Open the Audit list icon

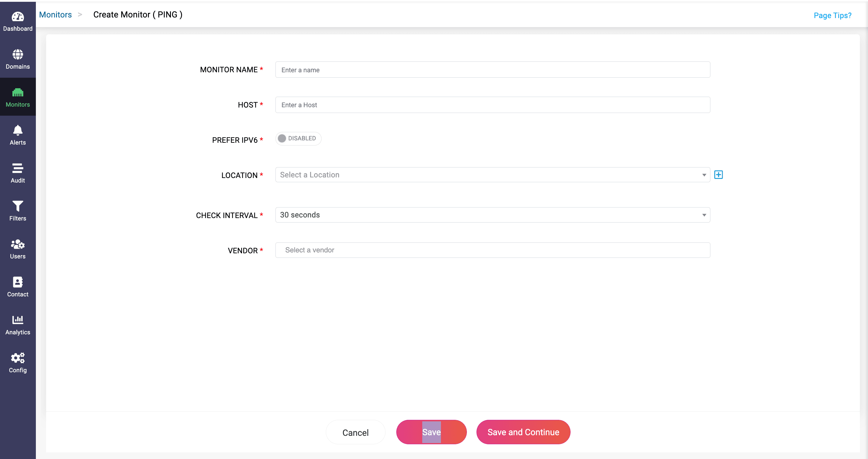click(17, 168)
